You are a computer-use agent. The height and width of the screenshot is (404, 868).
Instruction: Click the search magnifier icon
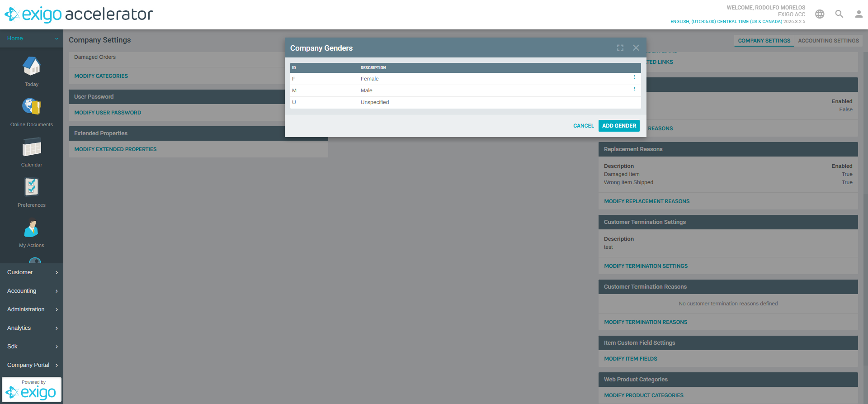click(x=839, y=14)
